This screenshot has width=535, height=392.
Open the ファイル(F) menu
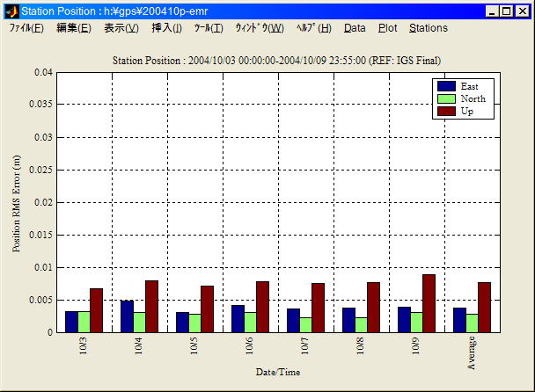click(26, 28)
